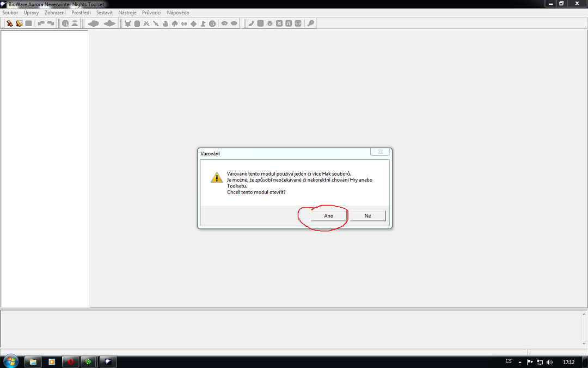Open the Soubor menu

tap(10, 13)
